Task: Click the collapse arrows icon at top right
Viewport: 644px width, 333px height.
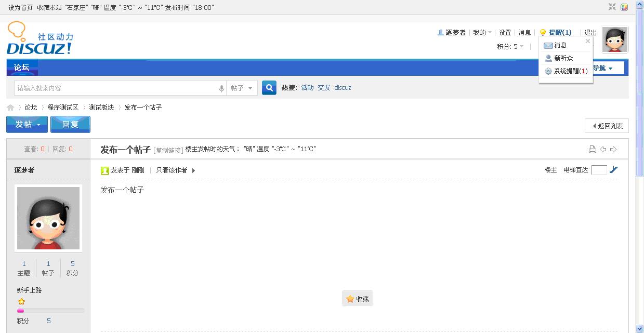Action: (x=612, y=7)
